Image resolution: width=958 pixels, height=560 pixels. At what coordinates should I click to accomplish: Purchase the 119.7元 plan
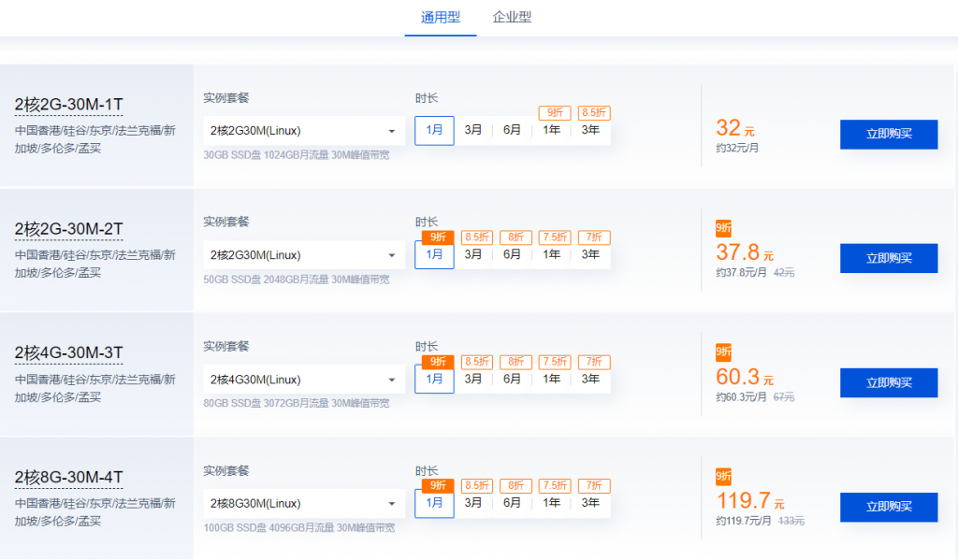pos(888,507)
